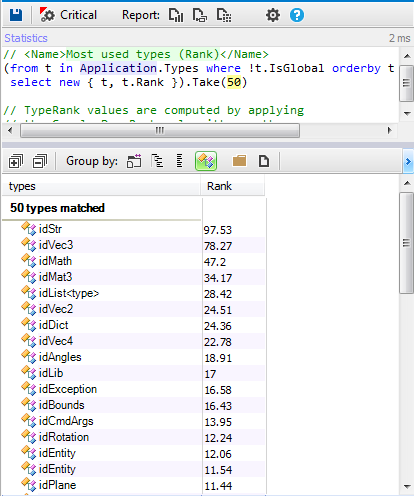
Task: Open the first Report export icon
Action: click(x=176, y=15)
